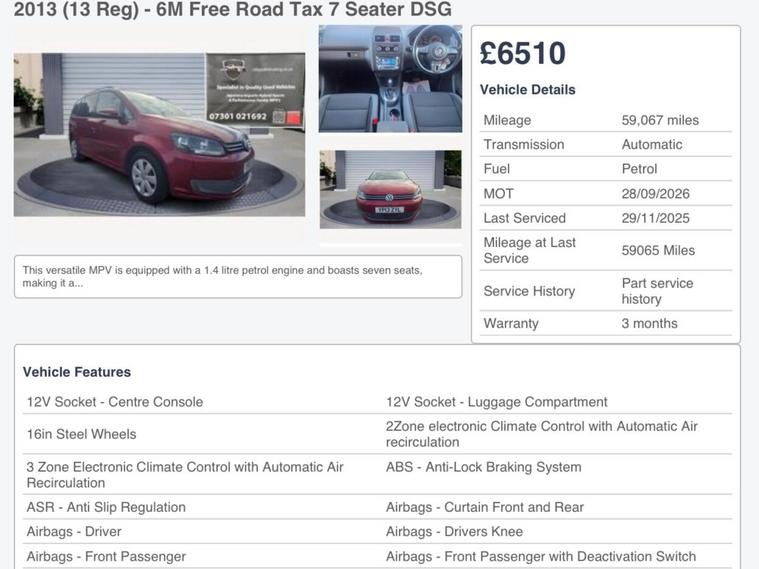Open the main red Touran side photo
Image resolution: width=759 pixels, height=569 pixels.
click(159, 135)
